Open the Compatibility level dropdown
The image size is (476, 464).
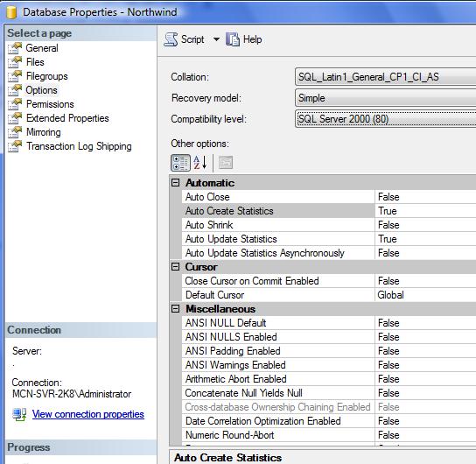pyautogui.click(x=386, y=119)
